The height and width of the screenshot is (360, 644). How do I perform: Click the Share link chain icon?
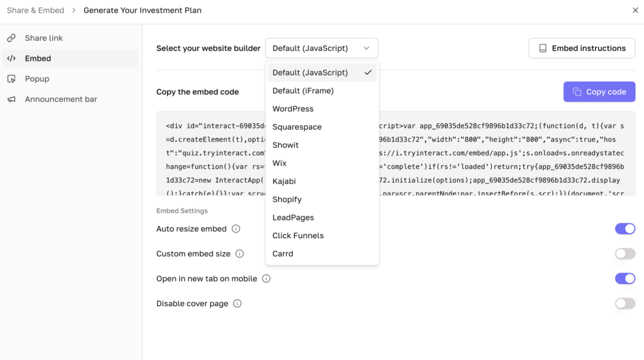click(11, 38)
